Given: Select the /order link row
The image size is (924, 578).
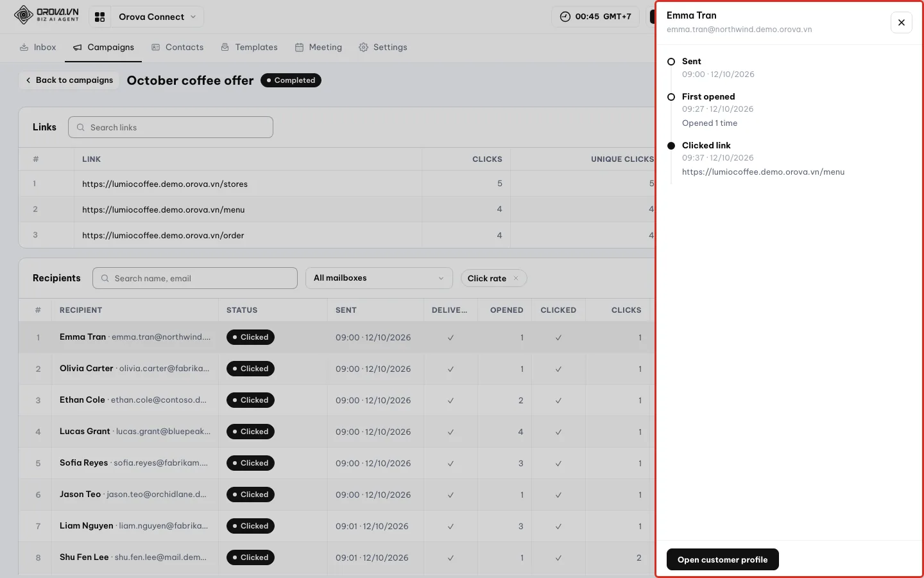Looking at the screenshot, I should point(336,235).
